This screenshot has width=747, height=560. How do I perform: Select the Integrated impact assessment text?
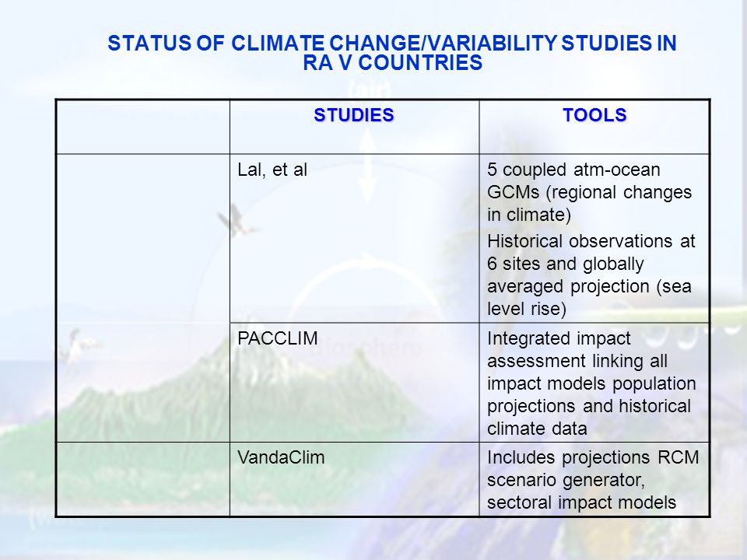(591, 383)
